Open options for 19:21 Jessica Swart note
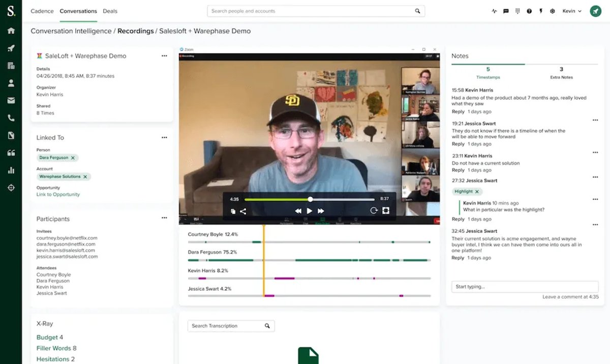This screenshot has width=610, height=364. [595, 120]
